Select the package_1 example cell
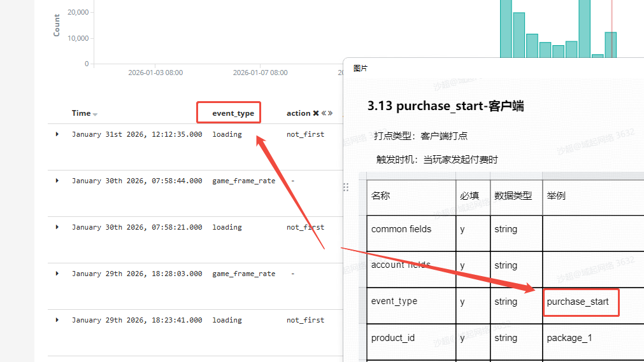This screenshot has height=362, width=644. pyautogui.click(x=569, y=338)
